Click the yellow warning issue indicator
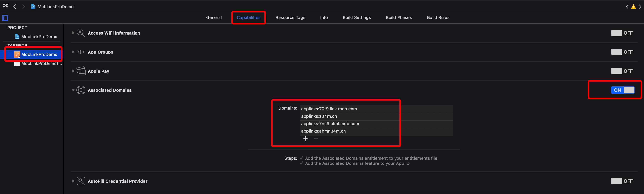644x194 pixels. (634, 7)
